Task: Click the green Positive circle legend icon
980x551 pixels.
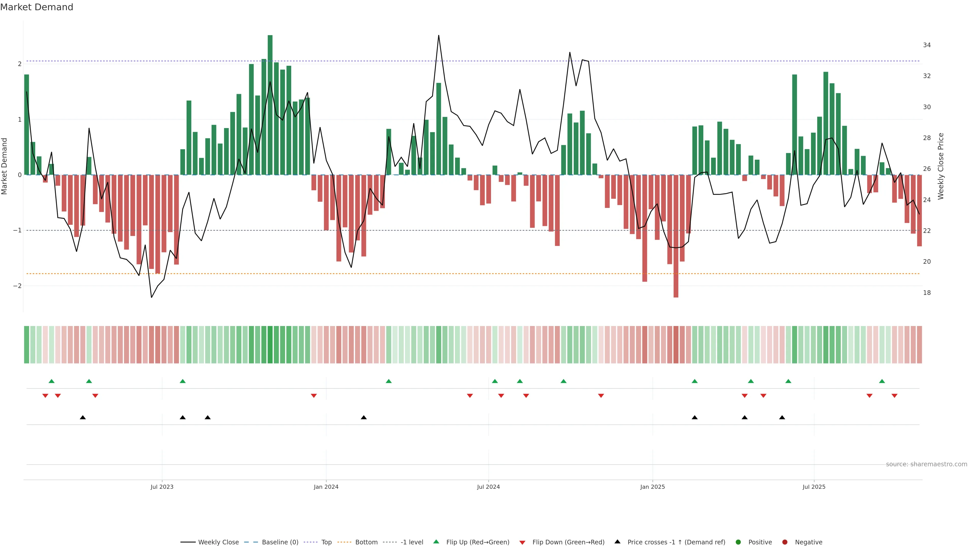Action: pyautogui.click(x=738, y=542)
